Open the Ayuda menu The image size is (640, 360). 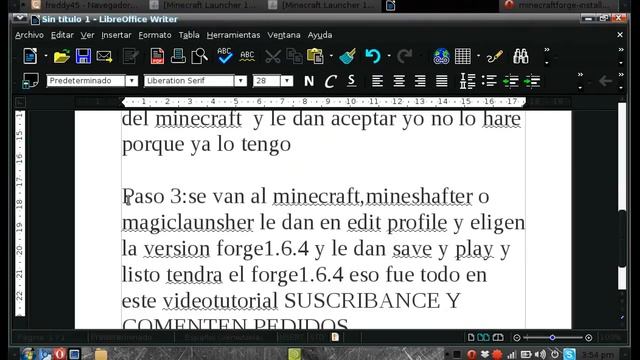tap(320, 35)
